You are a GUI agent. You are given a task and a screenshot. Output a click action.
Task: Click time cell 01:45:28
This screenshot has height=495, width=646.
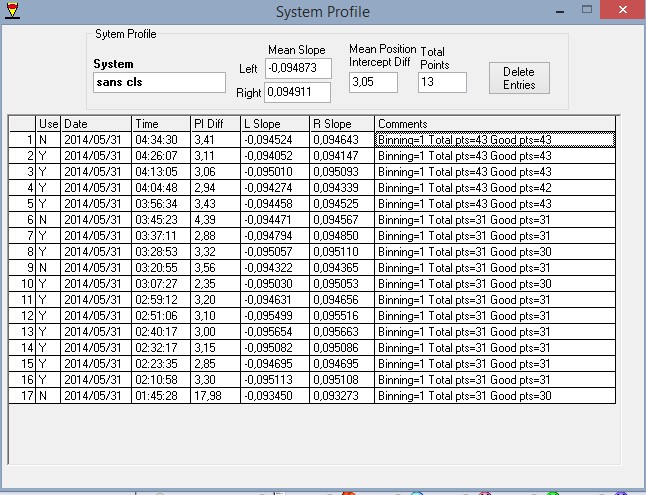[x=161, y=396]
